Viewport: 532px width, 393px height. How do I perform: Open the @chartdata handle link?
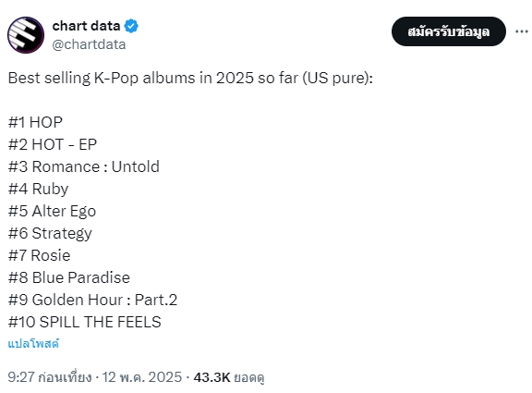point(89,44)
